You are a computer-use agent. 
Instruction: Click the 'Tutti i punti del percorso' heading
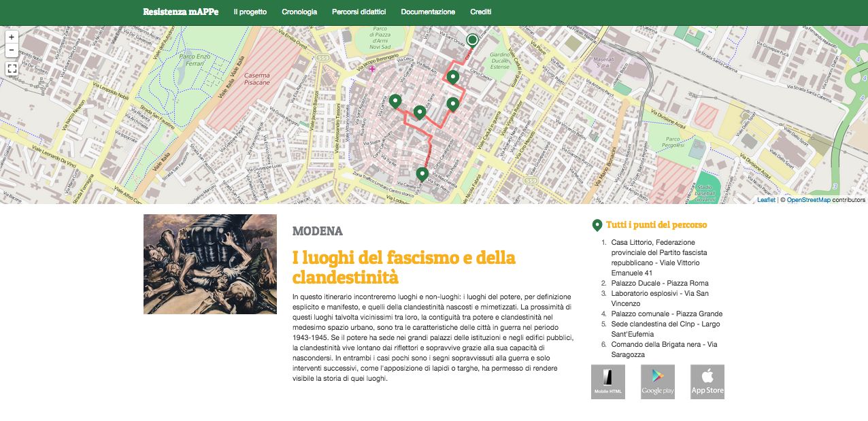pos(656,225)
